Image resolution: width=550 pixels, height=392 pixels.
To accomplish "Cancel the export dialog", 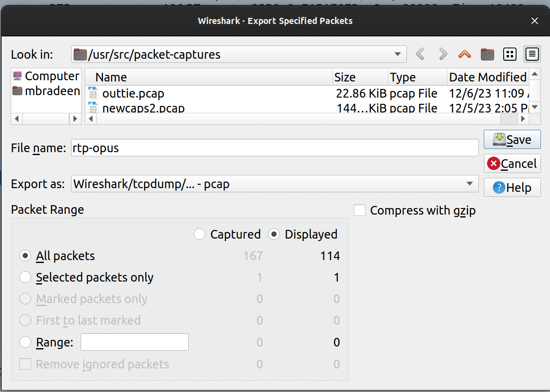I will click(x=512, y=163).
